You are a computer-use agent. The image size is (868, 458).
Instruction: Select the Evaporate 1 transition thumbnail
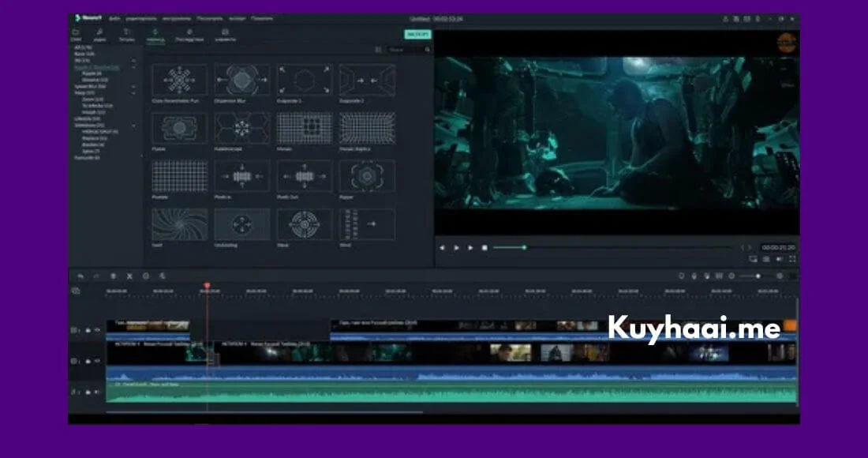click(x=305, y=80)
